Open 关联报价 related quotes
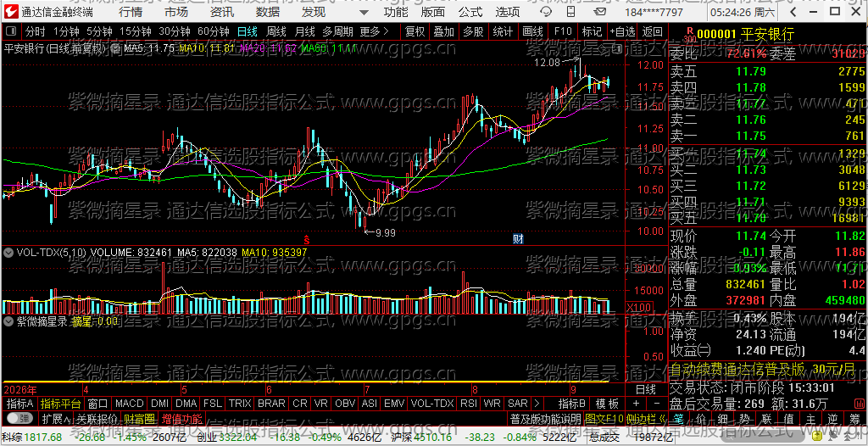Screen dimensions: 868x446 (x=97, y=418)
